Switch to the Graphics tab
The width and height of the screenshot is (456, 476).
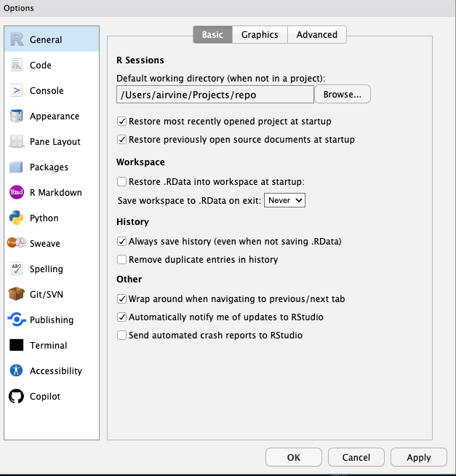(260, 35)
